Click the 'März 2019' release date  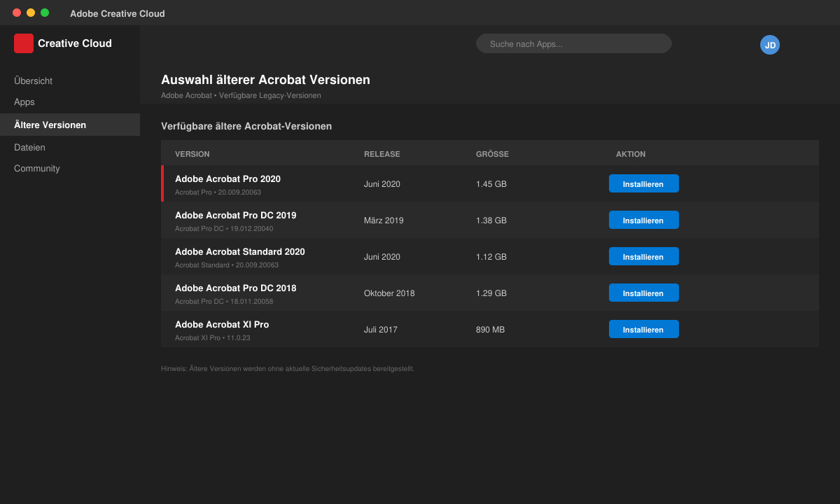pos(384,220)
